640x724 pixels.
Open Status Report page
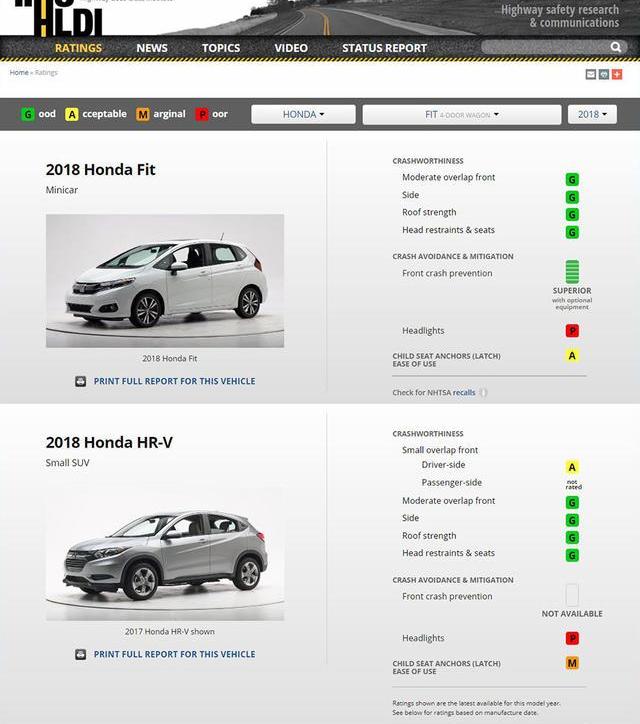[384, 48]
